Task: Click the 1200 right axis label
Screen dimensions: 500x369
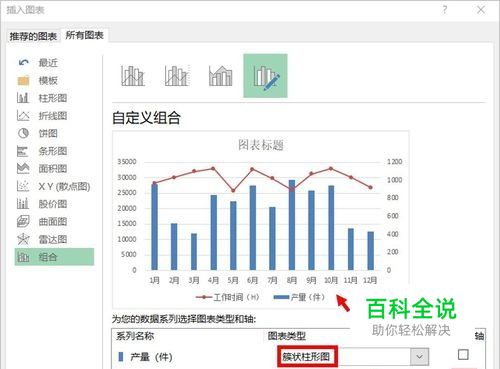Action: coord(394,162)
